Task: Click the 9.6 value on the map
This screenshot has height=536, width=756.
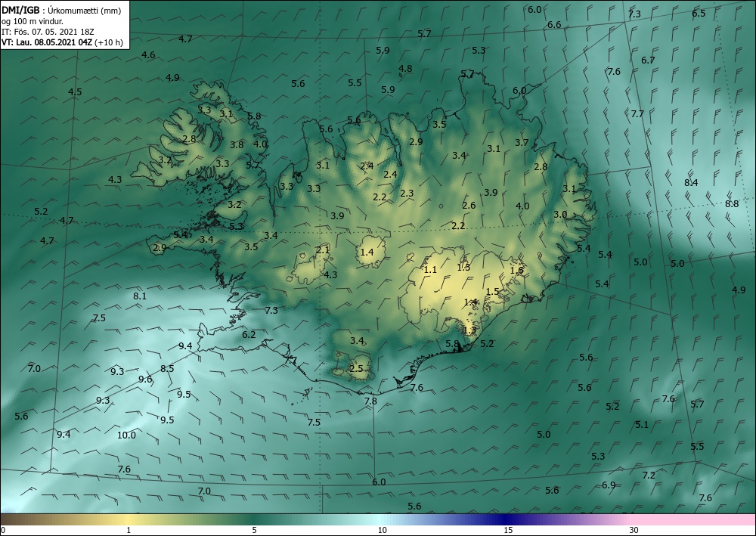Action: click(x=145, y=380)
